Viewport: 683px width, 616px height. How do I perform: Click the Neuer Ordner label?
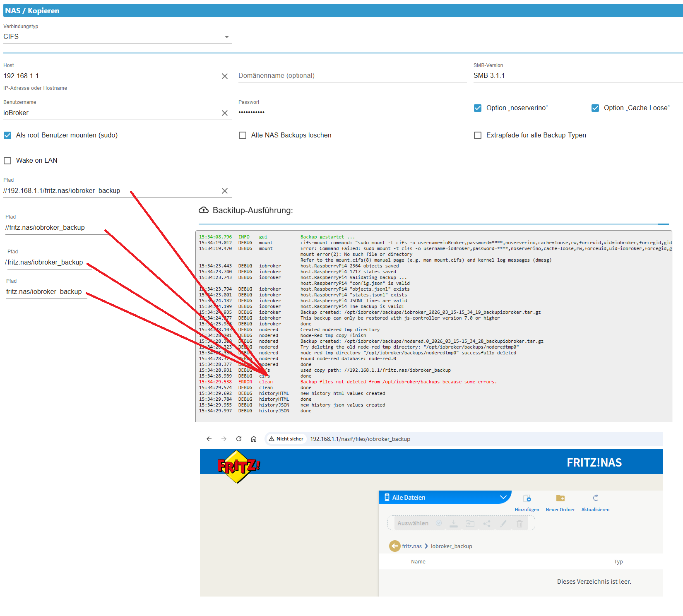click(560, 510)
